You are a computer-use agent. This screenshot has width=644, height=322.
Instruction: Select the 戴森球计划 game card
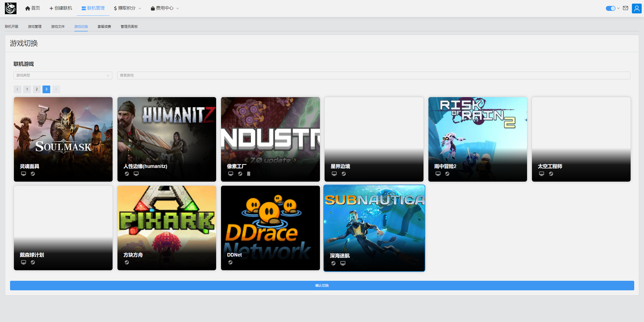point(63,228)
